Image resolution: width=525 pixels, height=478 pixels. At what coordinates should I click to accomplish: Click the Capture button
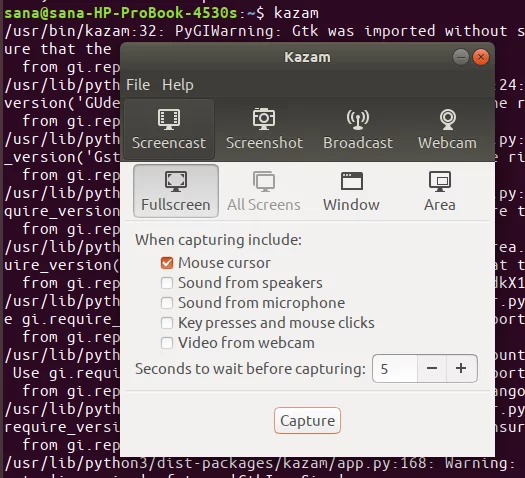click(307, 420)
